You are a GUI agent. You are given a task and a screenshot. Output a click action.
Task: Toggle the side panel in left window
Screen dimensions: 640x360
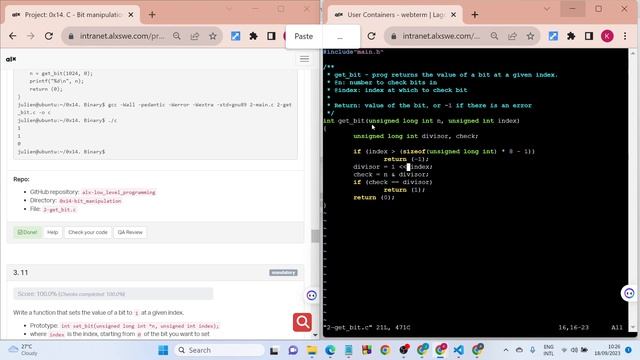click(271, 36)
